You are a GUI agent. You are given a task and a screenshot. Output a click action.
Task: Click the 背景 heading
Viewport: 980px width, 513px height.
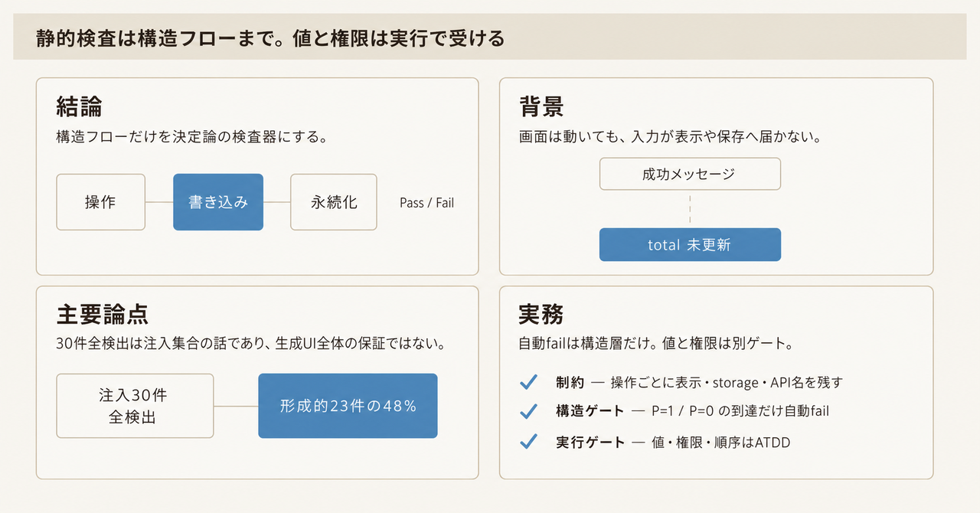(x=541, y=106)
